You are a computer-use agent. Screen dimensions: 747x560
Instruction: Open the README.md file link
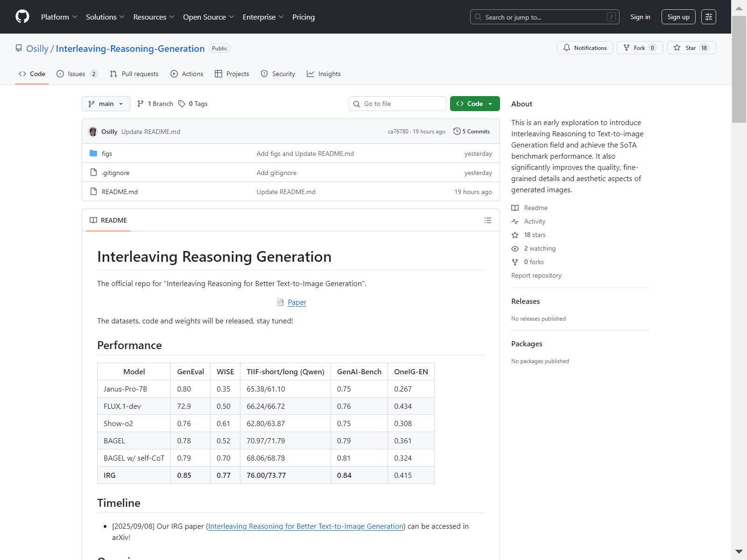(x=120, y=192)
